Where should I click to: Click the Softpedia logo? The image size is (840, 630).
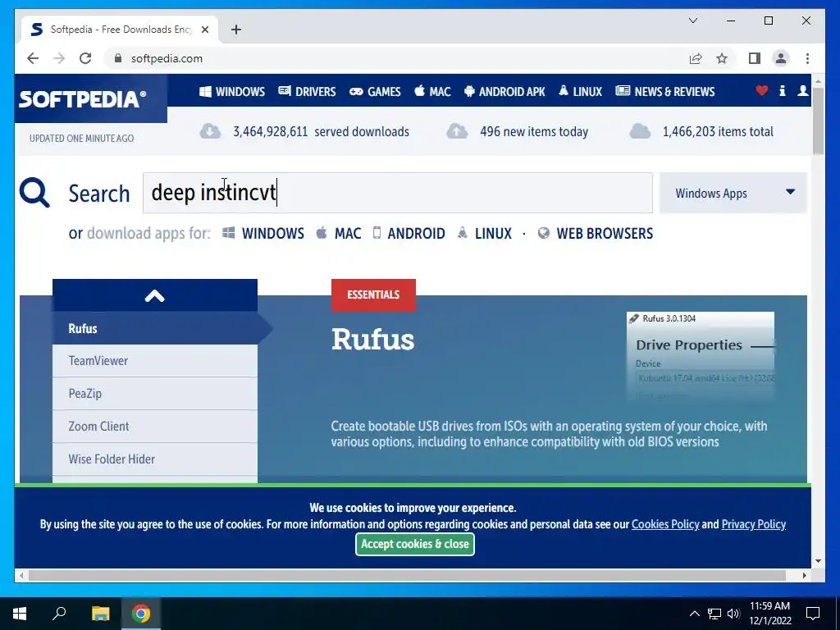coord(83,99)
